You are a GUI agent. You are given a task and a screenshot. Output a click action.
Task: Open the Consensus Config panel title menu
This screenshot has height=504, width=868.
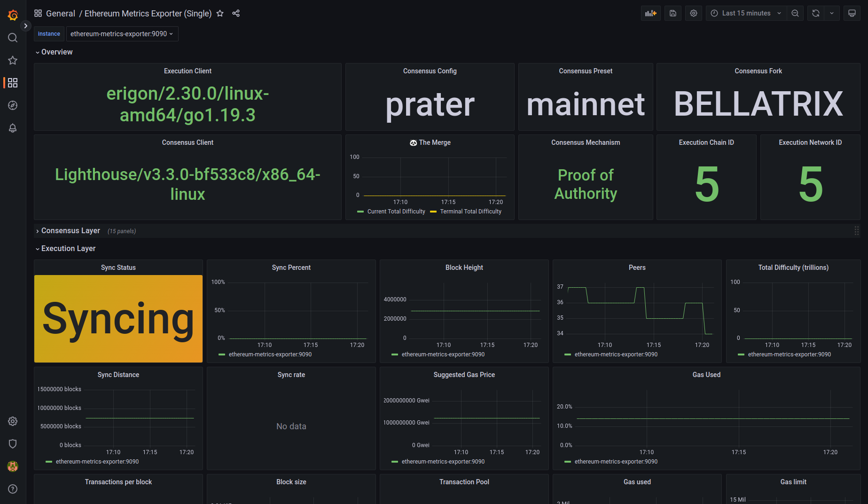tap(430, 71)
